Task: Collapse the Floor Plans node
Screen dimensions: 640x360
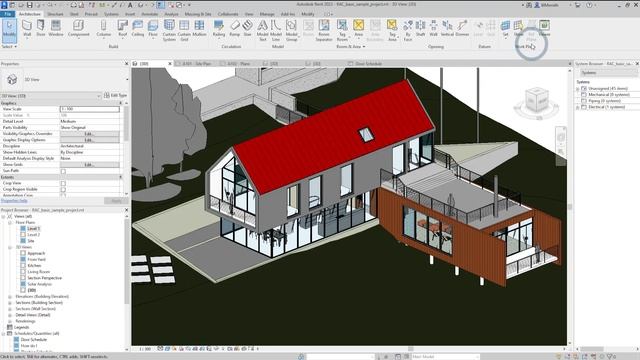Action: pyautogui.click(x=10, y=222)
